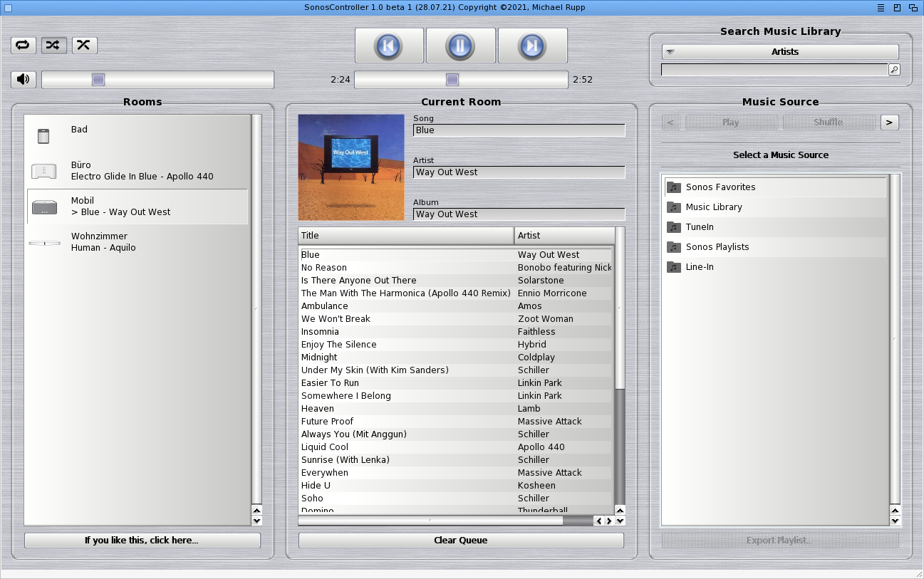Viewport: 924px width, 579px height.
Task: Click the search magnifier icon
Action: [x=893, y=70]
